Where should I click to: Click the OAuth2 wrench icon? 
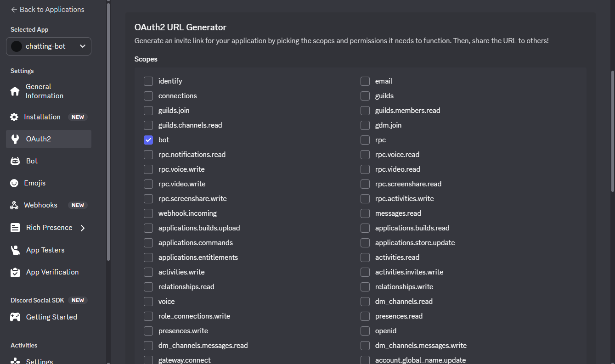[15, 139]
